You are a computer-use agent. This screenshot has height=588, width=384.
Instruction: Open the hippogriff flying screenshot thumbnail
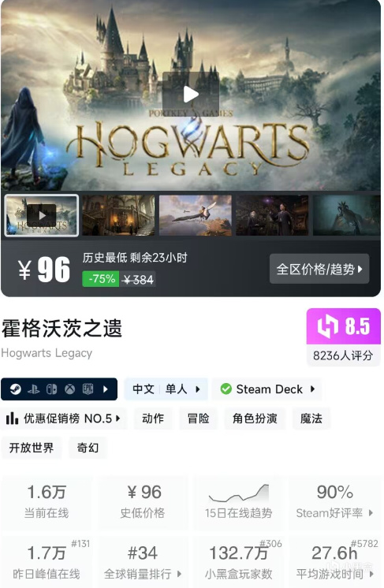pos(196,215)
